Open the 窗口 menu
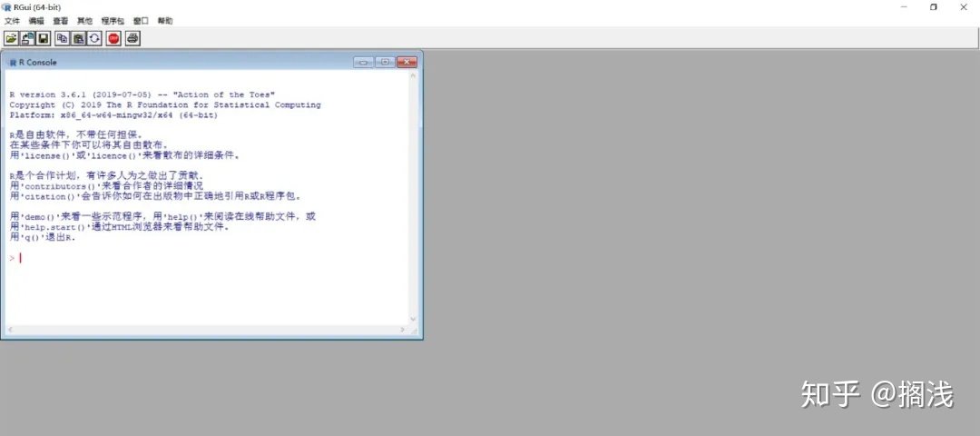Image resolution: width=980 pixels, height=436 pixels. [x=141, y=21]
